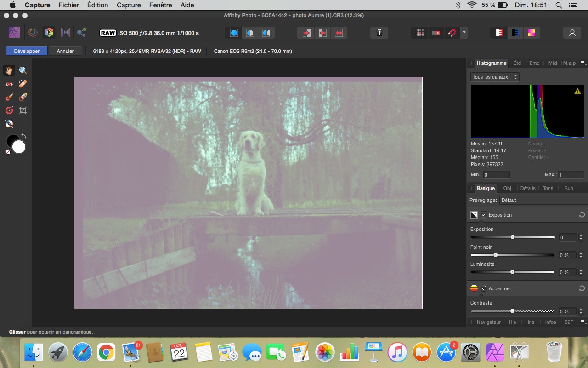Screen dimensions: 588x368
Task: Click the Max. input field
Action: click(x=571, y=175)
